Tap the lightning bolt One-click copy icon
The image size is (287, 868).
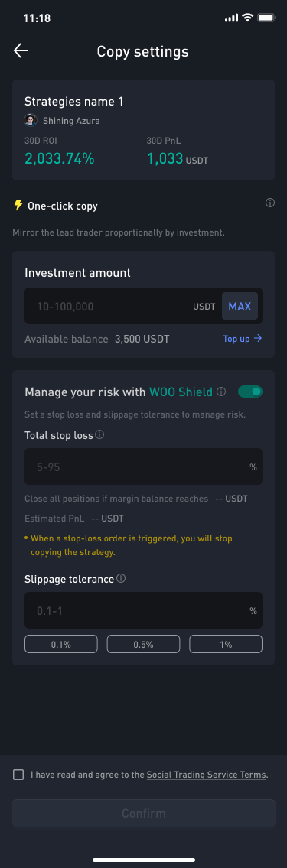(x=18, y=206)
